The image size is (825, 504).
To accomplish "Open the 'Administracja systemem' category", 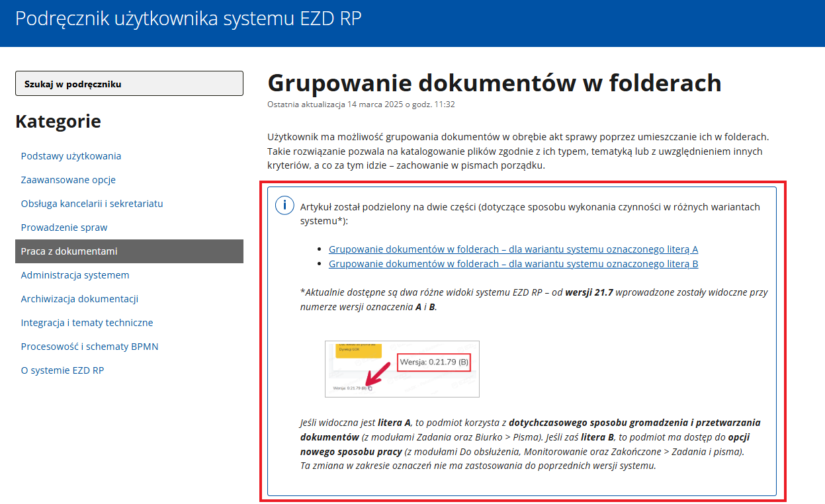I will (75, 275).
